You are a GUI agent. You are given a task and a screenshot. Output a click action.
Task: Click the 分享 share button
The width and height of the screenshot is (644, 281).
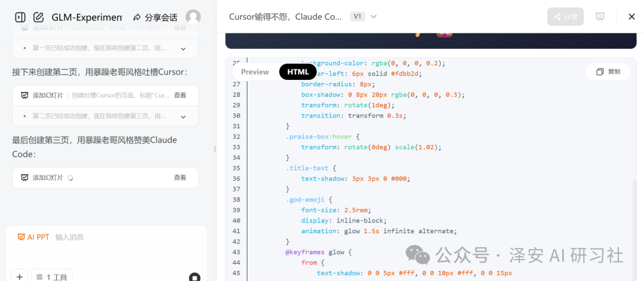[x=565, y=17]
